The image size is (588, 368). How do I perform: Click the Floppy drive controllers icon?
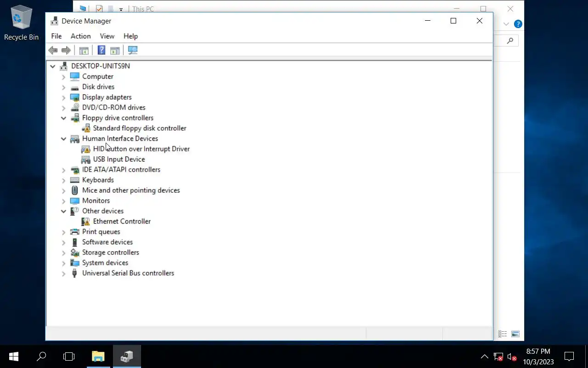pos(74,118)
